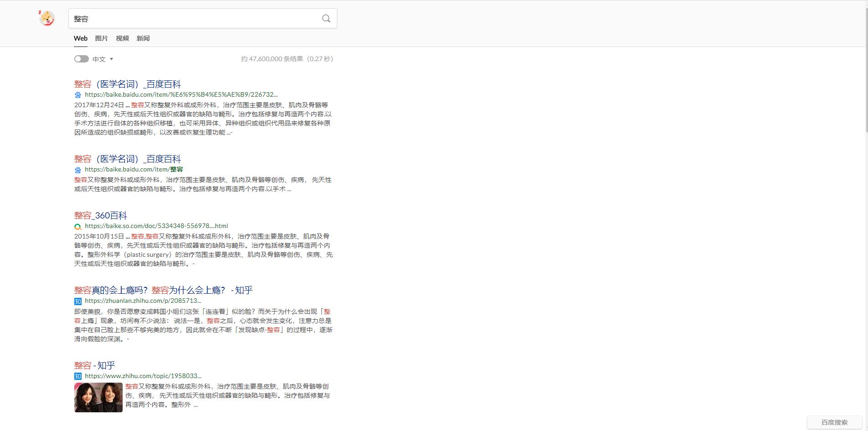Click the Shiba dog logo icon
868x431 pixels.
tap(47, 18)
